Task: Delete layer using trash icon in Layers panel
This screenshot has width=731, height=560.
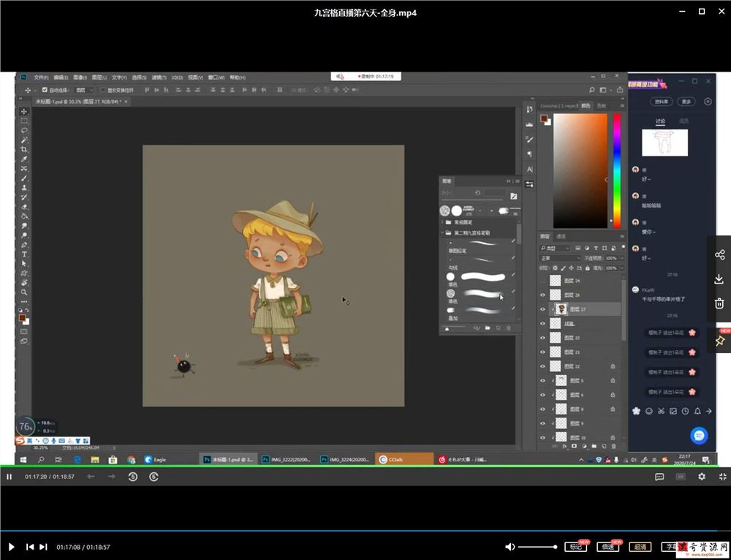Action: tap(614, 446)
